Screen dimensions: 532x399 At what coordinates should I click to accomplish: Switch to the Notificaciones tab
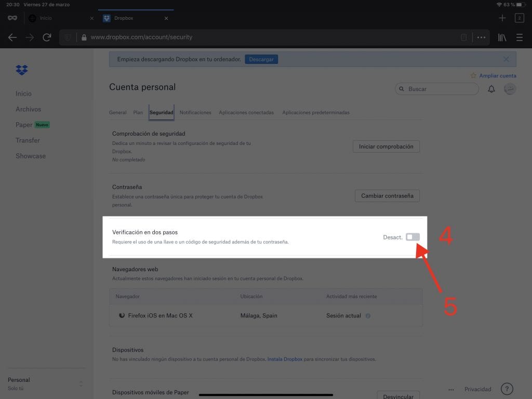[195, 112]
